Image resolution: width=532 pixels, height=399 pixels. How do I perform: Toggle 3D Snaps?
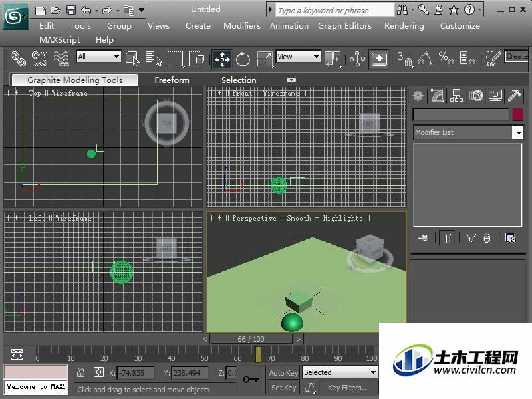[404, 59]
